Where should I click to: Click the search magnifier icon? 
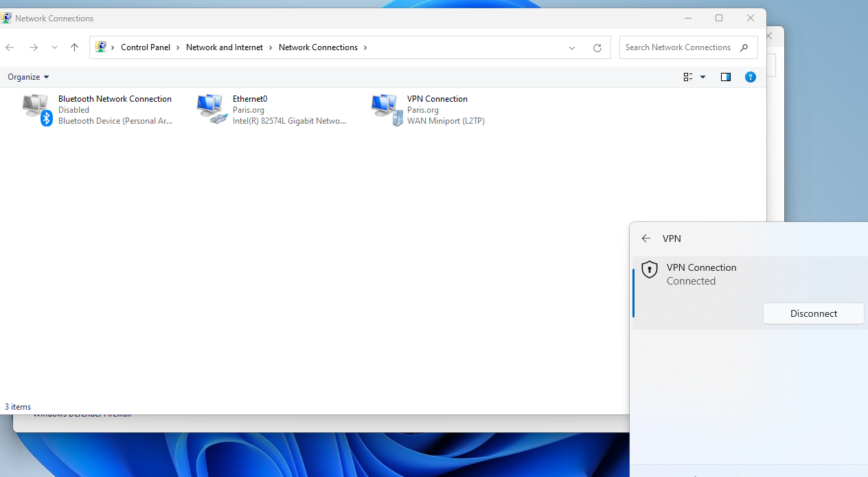744,47
